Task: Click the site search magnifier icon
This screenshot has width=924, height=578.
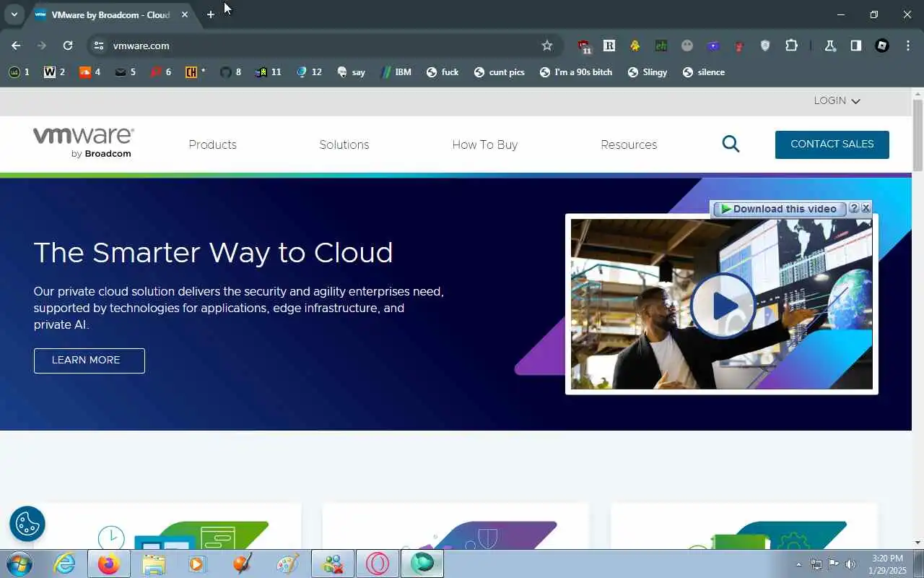Action: pos(731,144)
